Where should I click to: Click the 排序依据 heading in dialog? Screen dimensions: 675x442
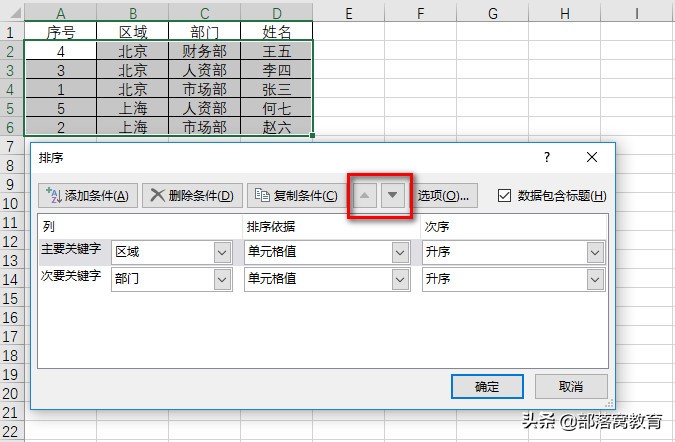click(x=271, y=226)
